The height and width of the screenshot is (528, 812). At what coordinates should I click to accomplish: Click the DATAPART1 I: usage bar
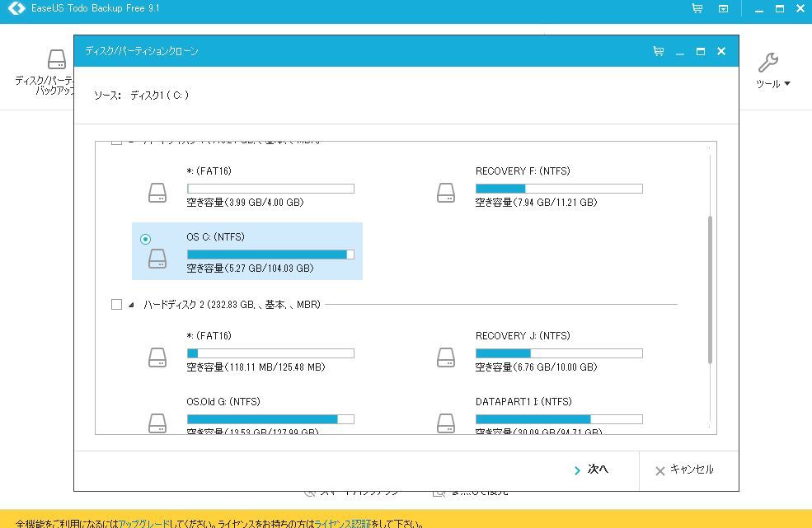tap(559, 418)
